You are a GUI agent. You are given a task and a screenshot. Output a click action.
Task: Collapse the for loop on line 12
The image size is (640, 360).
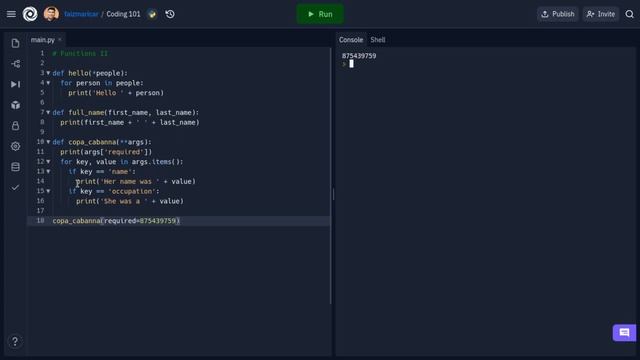48,162
